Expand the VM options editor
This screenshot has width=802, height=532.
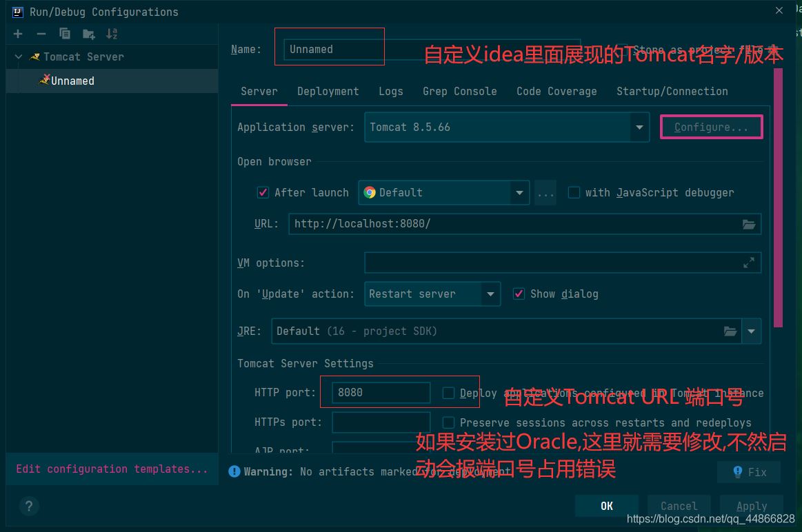coord(749,263)
